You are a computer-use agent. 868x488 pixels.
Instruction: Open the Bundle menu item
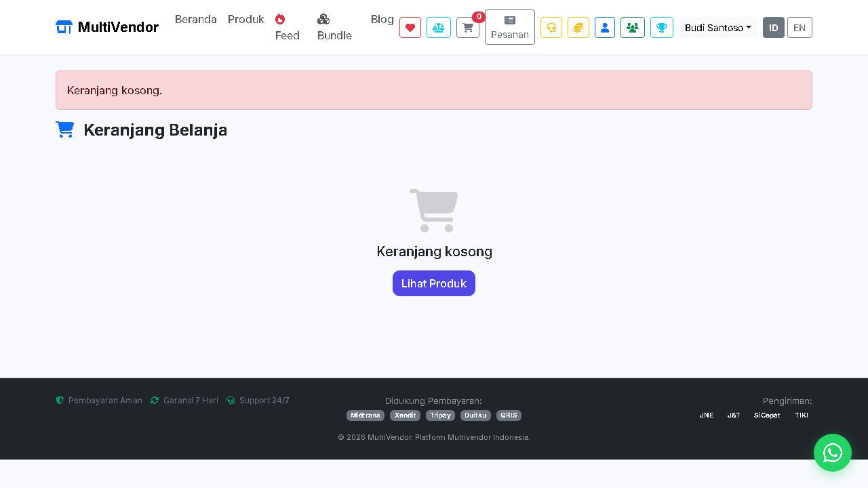(x=334, y=27)
